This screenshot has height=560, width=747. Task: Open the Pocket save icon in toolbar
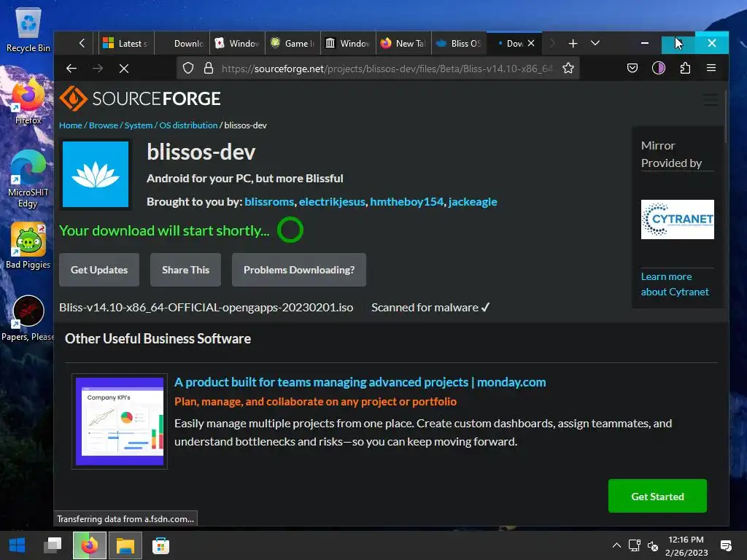[632, 68]
